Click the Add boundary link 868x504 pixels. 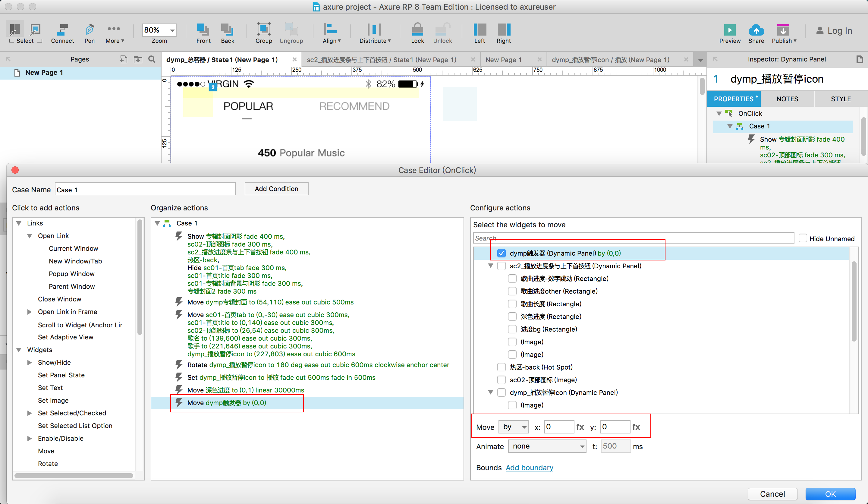pos(529,468)
